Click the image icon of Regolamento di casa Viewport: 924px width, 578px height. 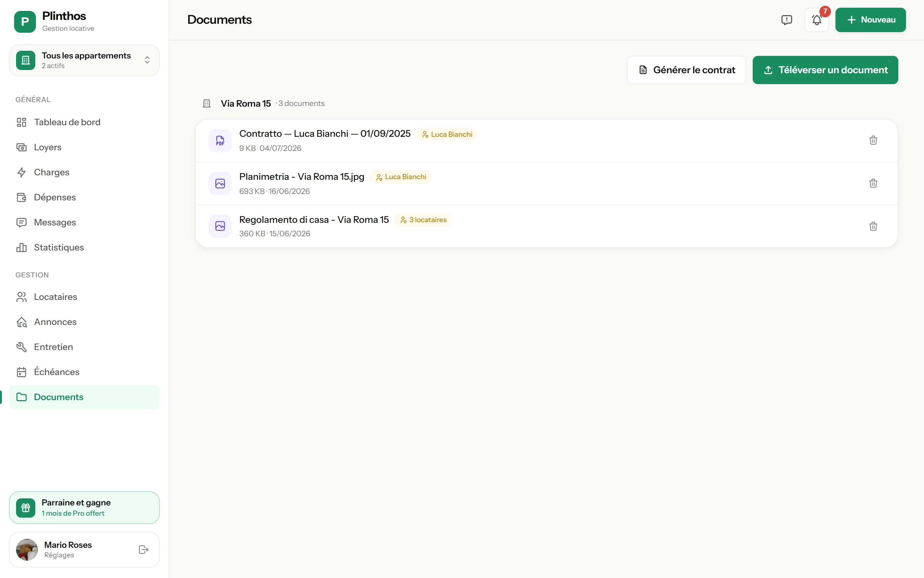pyautogui.click(x=220, y=226)
